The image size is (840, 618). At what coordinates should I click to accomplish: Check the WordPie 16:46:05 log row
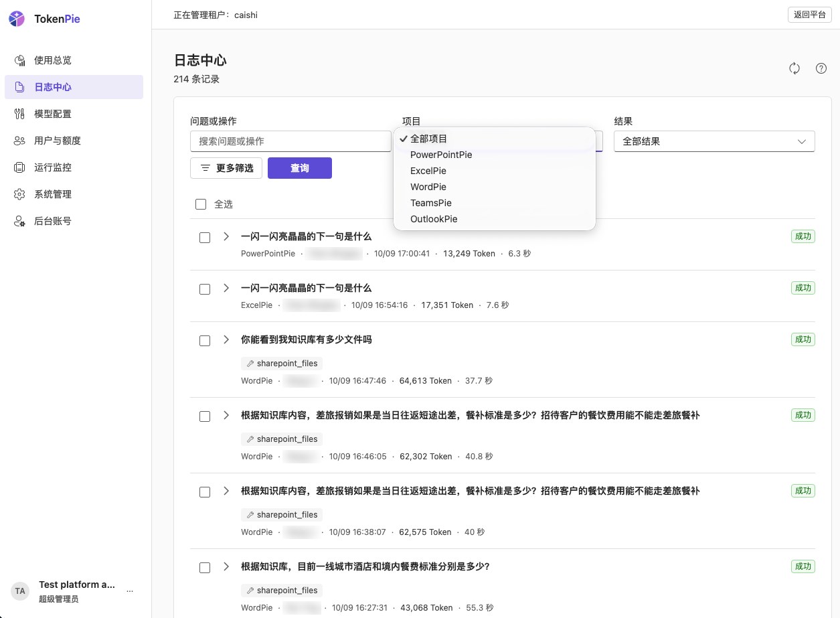tap(205, 416)
